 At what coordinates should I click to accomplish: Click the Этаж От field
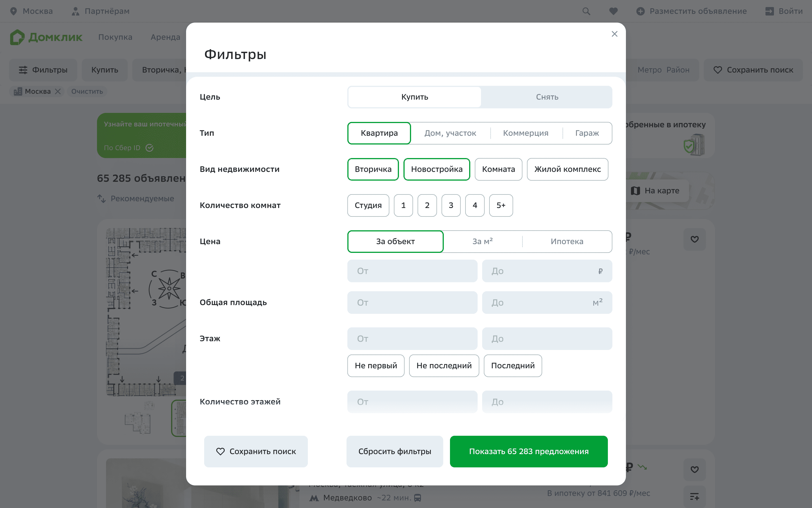(412, 339)
